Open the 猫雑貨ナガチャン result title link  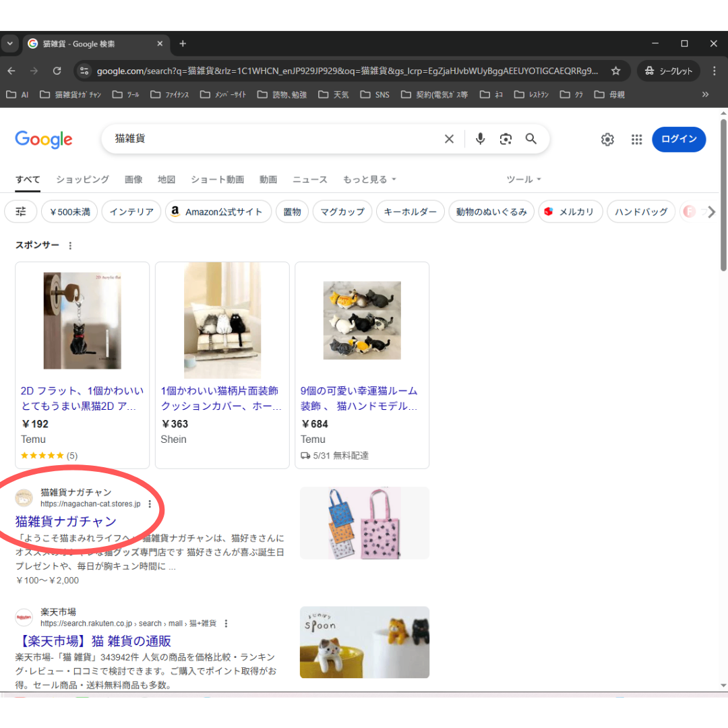pos(65,522)
